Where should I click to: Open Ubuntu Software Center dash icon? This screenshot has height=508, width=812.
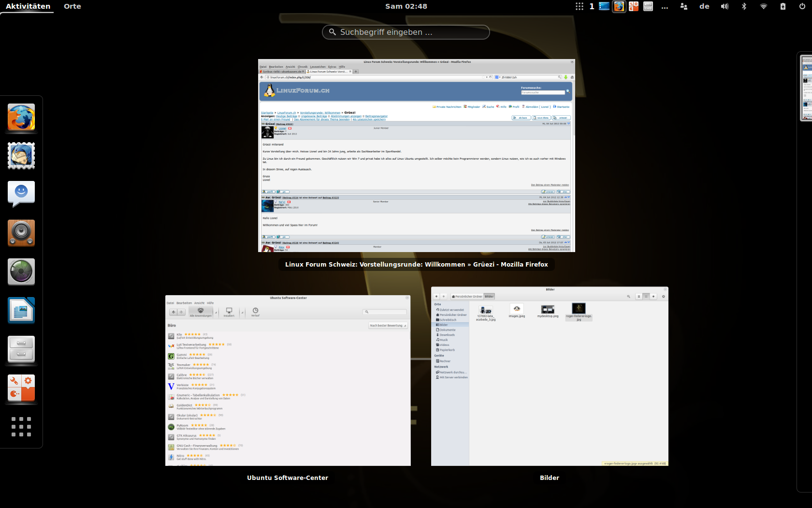(x=21, y=388)
